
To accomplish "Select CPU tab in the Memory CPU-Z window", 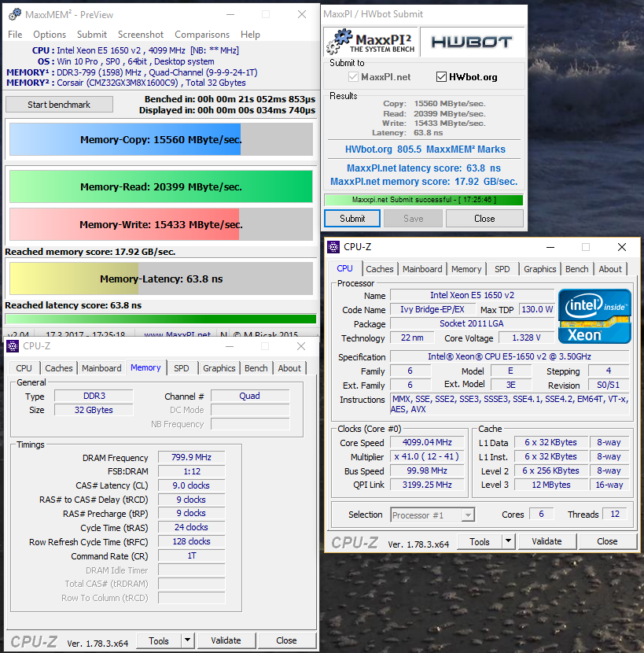I will coord(24,368).
